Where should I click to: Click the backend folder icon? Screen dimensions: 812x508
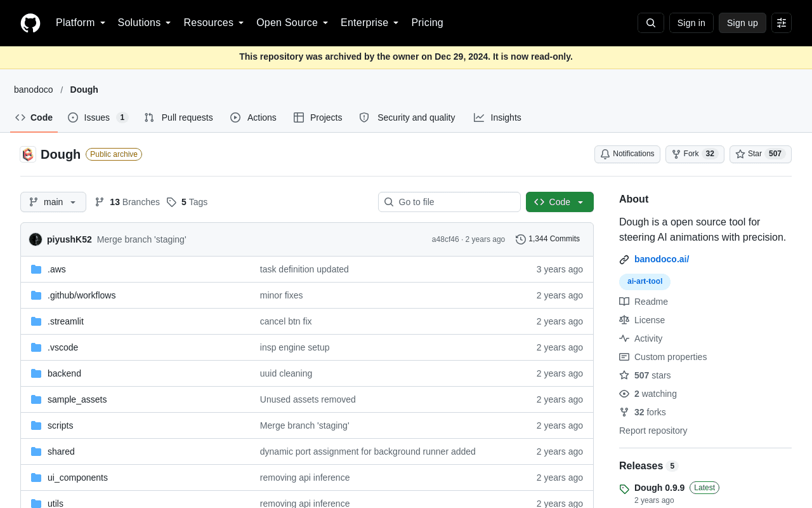pos(36,373)
